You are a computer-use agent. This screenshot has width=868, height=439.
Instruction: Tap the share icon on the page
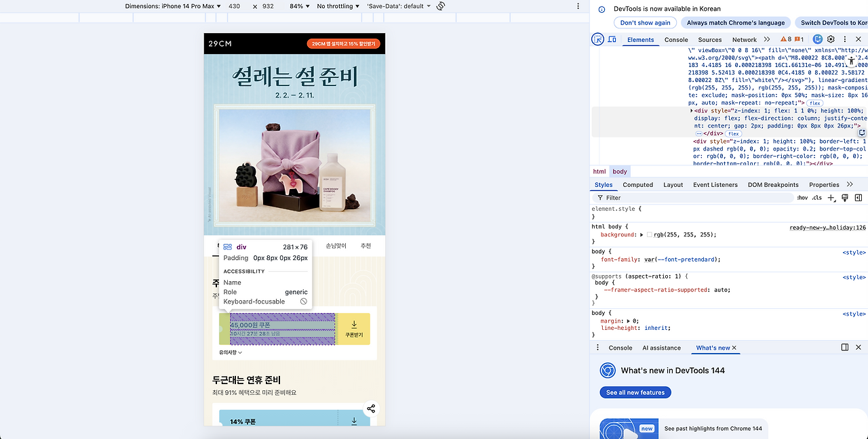coord(371,409)
